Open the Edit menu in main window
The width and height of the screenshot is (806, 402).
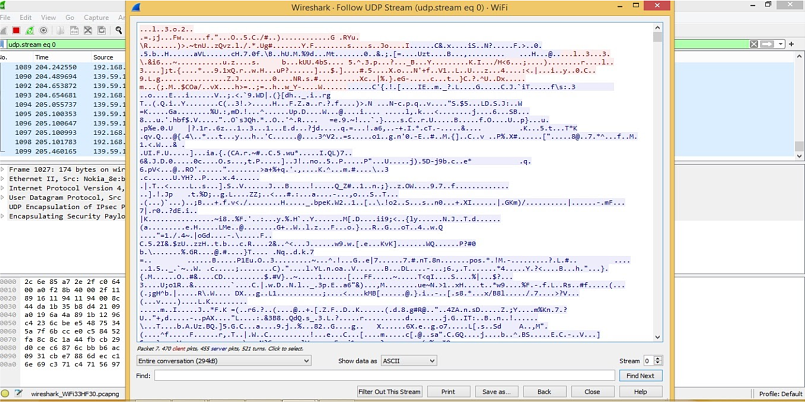tap(26, 17)
